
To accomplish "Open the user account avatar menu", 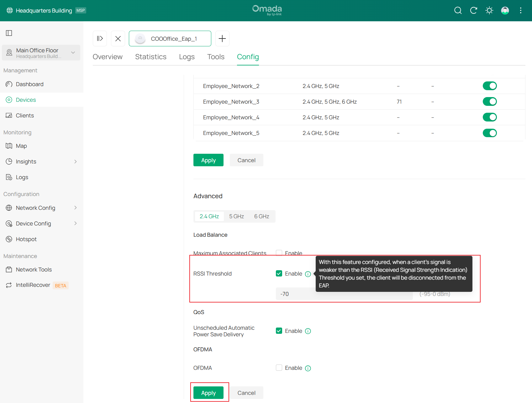I will [505, 11].
